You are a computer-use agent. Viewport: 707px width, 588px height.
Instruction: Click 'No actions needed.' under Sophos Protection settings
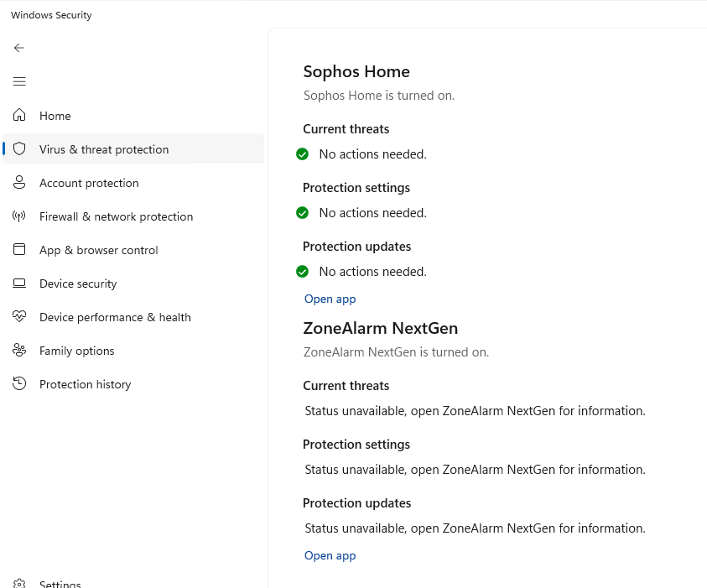point(372,213)
